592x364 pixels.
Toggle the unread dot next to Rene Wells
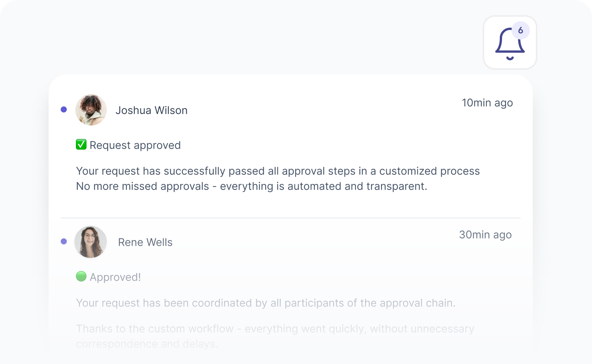click(x=64, y=241)
